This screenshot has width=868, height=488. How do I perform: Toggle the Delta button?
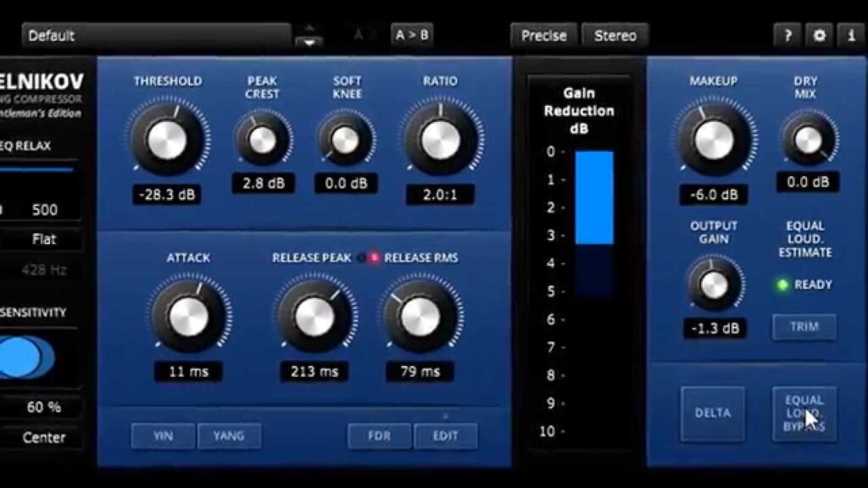[x=712, y=413]
